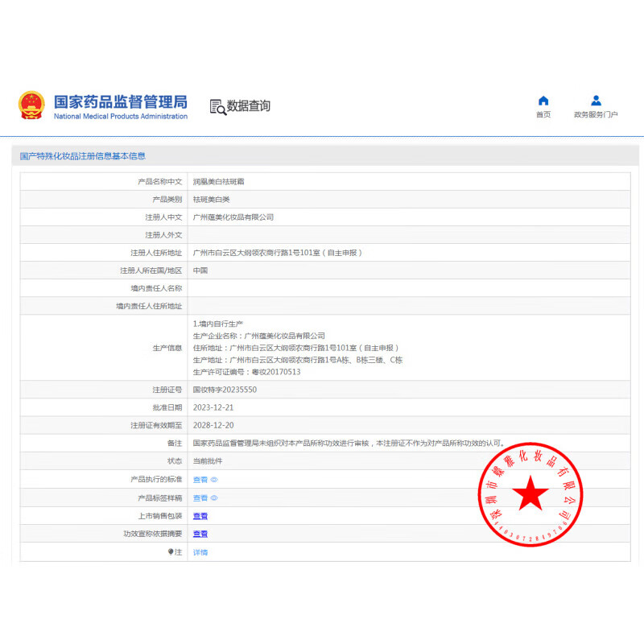The height and width of the screenshot is (644, 644).
Task: Click the NMPA national emblem logo
Action: [x=30, y=105]
